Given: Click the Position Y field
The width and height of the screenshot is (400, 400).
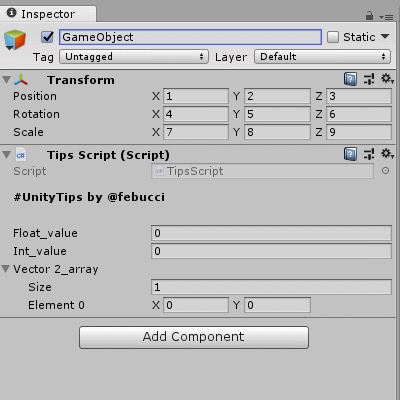Looking at the screenshot, I should pos(277,96).
